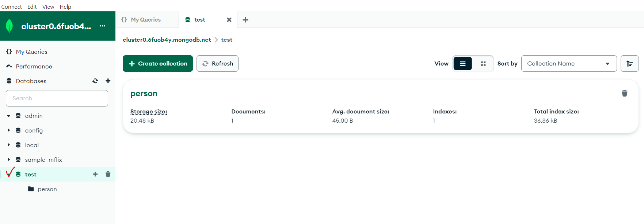Go to cluster0.6fuob4y.mongodb.net breadcrumb
Image resolution: width=644 pixels, height=224 pixels.
167,40
